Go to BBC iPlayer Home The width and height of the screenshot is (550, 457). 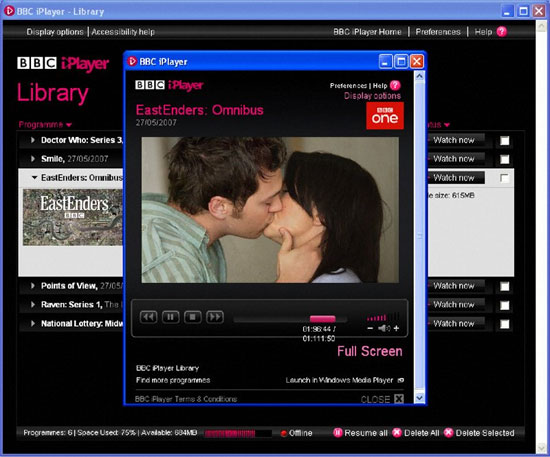[x=367, y=32]
